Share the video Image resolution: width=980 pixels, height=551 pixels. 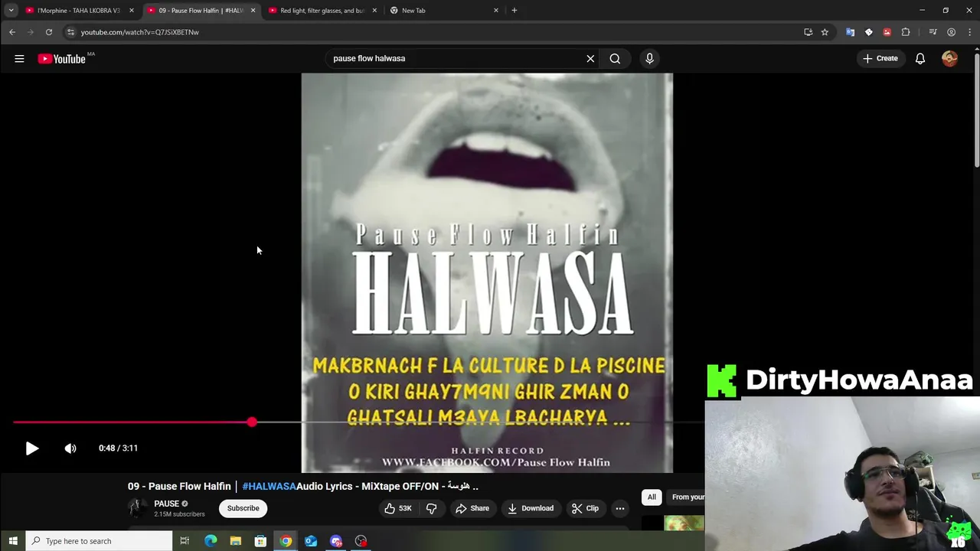tap(472, 508)
